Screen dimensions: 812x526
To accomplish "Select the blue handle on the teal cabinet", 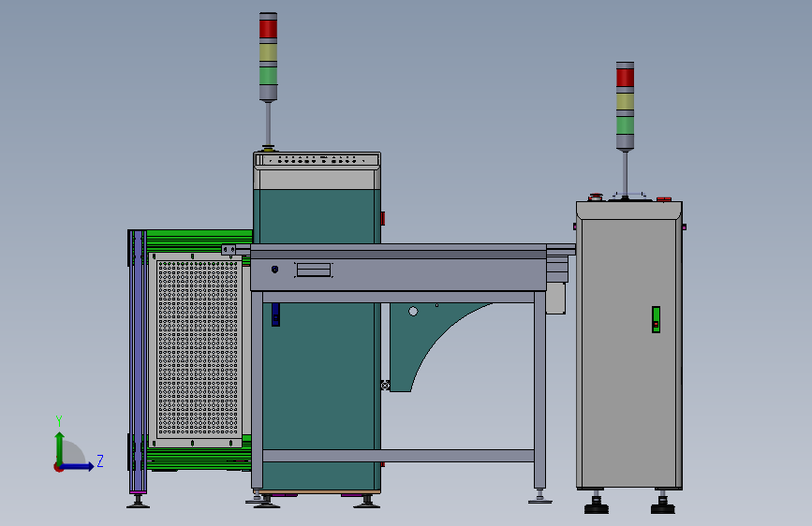I will click(x=275, y=314).
